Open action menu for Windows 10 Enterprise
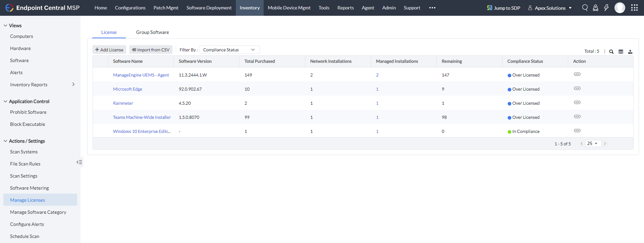 pos(577,131)
